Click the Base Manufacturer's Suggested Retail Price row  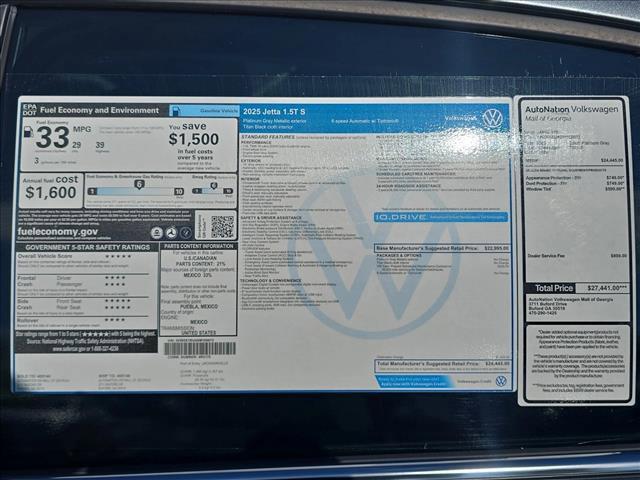click(441, 247)
